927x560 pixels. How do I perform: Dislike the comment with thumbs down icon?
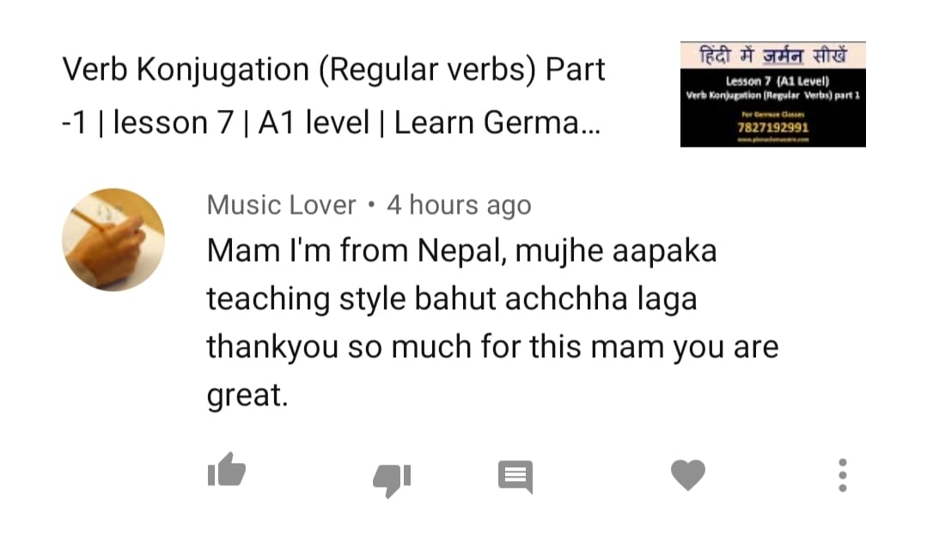click(392, 480)
